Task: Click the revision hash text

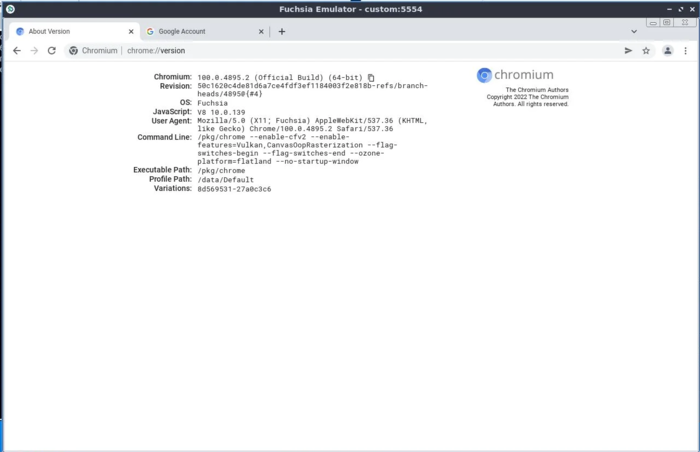Action: pyautogui.click(x=312, y=90)
